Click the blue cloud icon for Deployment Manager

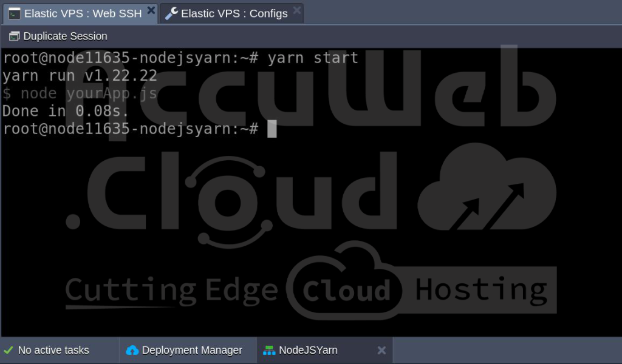point(133,350)
